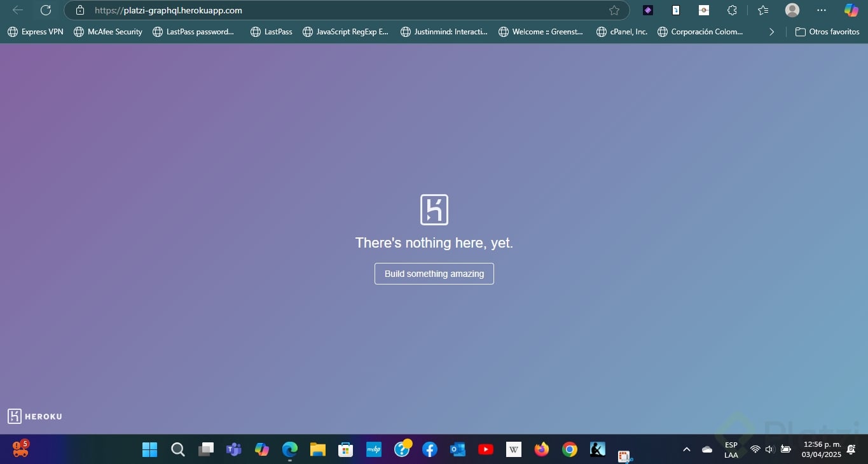
Task: Expand the favorites bar overflow chevron
Action: coord(771,32)
